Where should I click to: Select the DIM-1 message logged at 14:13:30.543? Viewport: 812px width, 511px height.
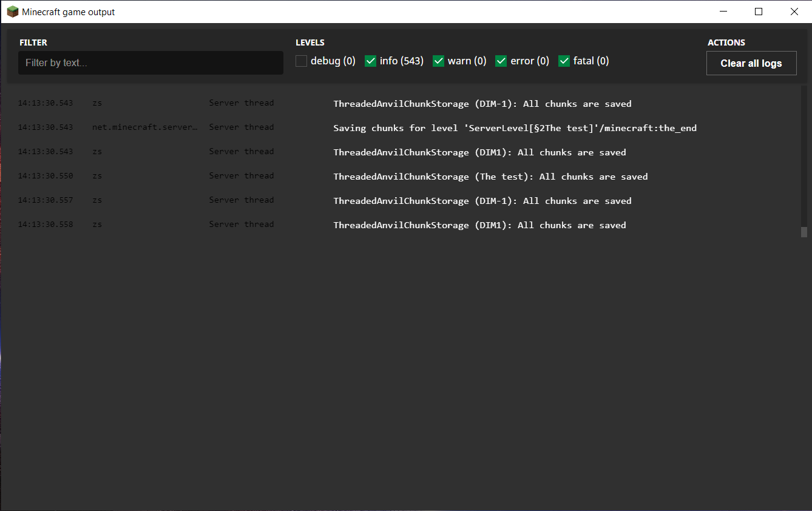[482, 104]
